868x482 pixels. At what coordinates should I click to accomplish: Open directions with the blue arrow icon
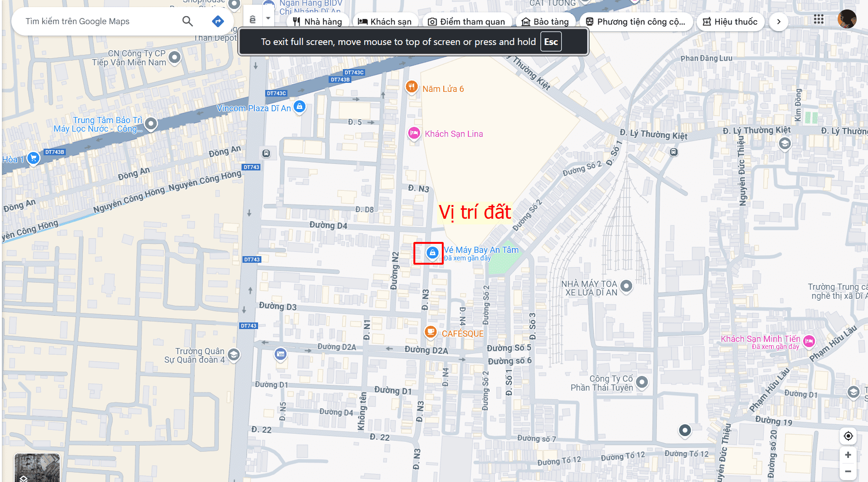(217, 21)
